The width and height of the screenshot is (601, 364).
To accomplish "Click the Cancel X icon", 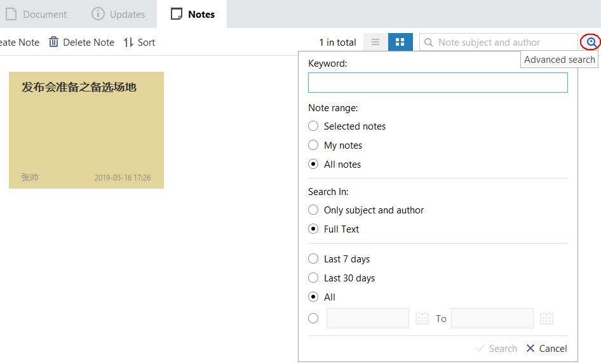I will click(x=530, y=348).
